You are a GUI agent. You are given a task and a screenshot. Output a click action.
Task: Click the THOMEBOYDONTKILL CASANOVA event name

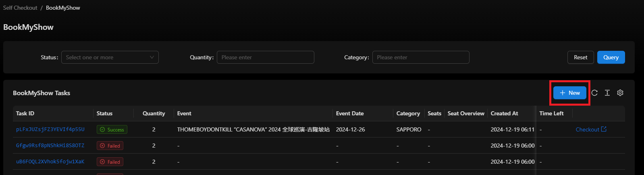[x=253, y=129]
